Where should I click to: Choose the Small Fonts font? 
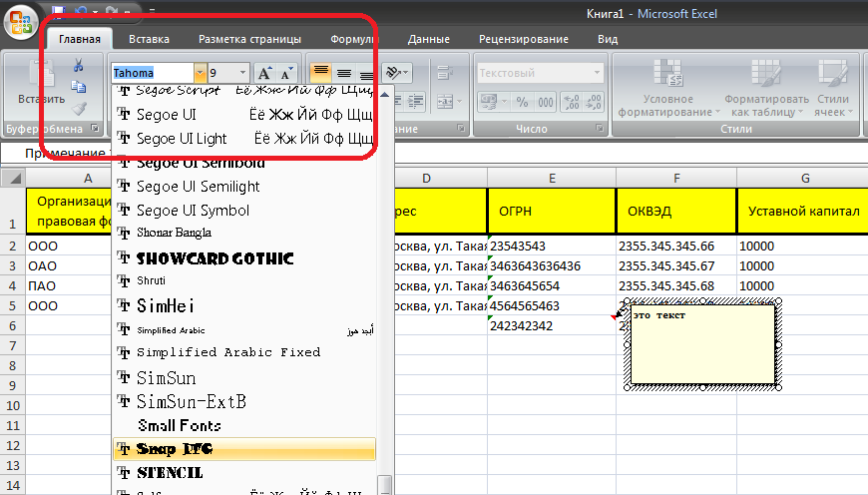pyautogui.click(x=244, y=425)
